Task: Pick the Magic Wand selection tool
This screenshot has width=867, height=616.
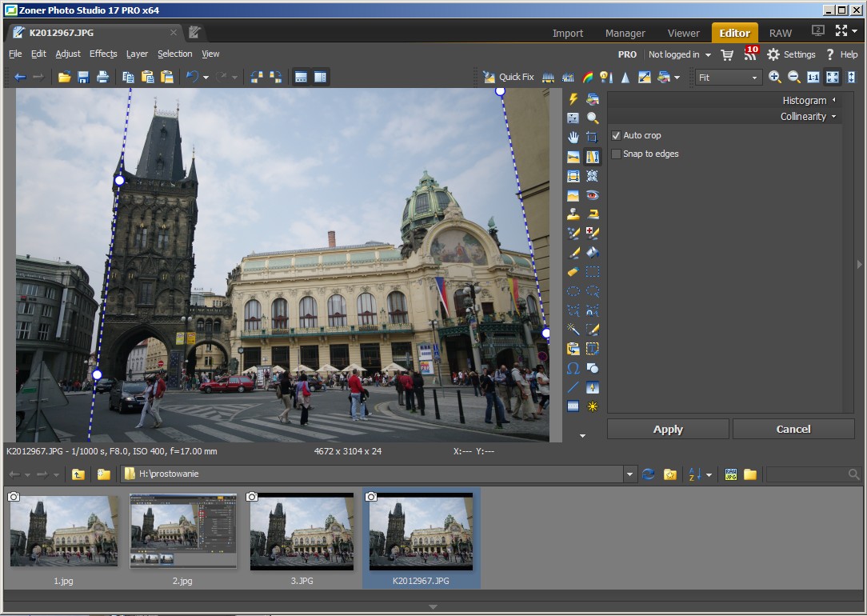Action: 573,330
